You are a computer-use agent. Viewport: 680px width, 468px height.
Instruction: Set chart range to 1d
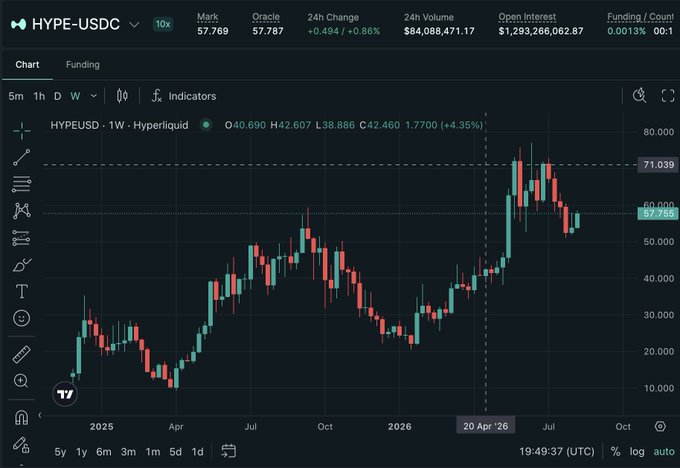tap(198, 452)
